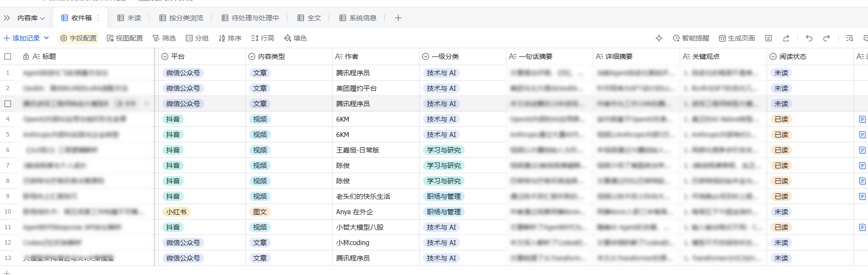The height and width of the screenshot is (275, 868).
Task: Adjust 行高 row height
Action: click(263, 38)
